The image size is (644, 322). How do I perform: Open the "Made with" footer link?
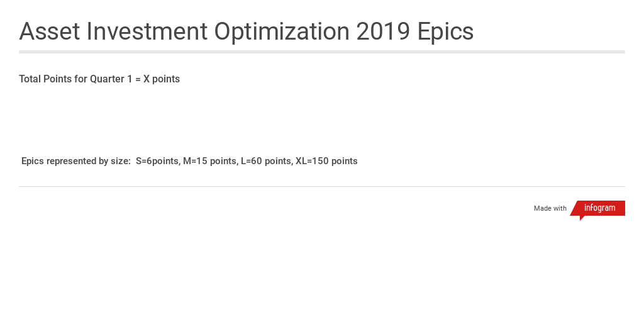tap(550, 209)
